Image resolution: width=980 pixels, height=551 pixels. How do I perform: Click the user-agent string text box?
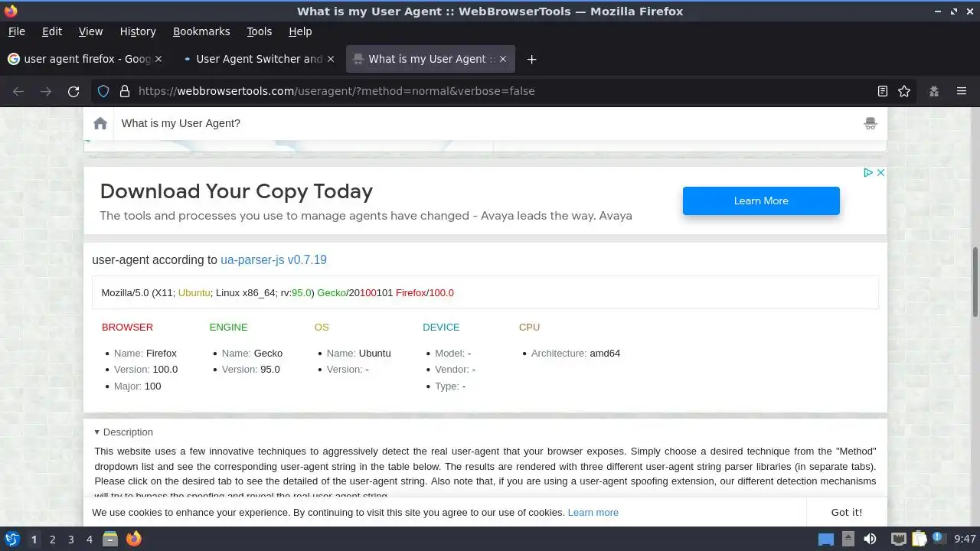485,292
